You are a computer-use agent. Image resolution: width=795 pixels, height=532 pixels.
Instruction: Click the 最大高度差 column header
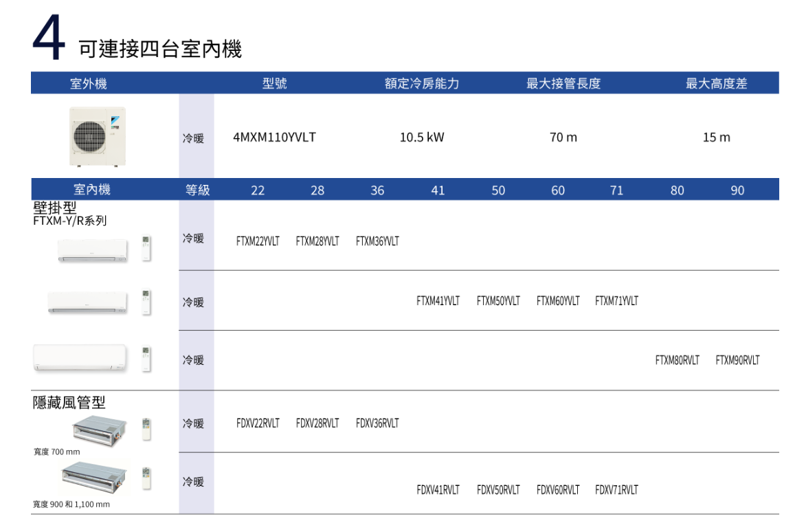tap(717, 83)
